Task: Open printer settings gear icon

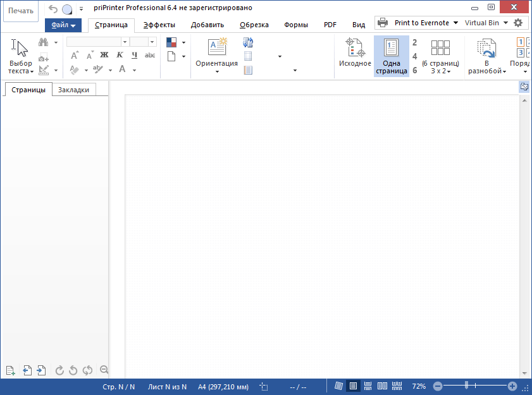Action: point(519,23)
